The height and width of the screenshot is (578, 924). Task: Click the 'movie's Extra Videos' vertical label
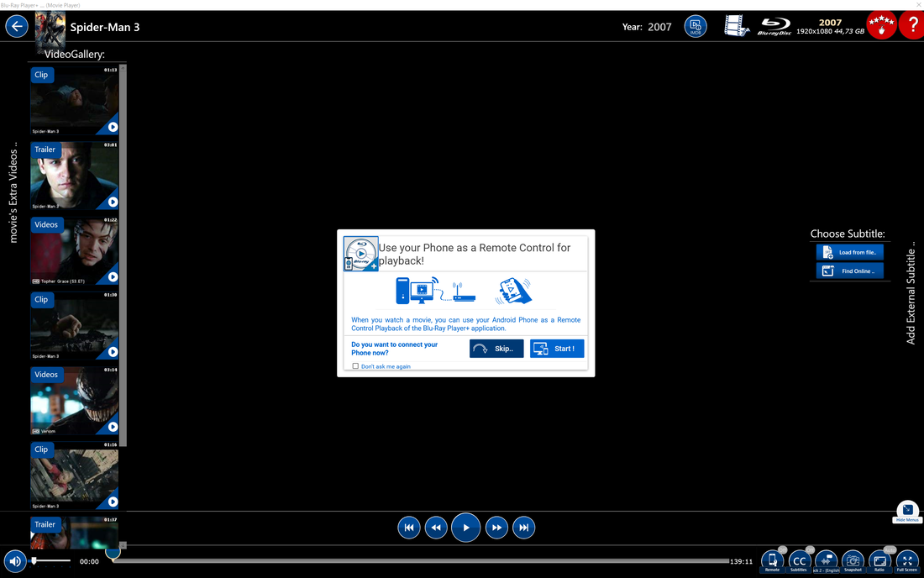click(x=13, y=192)
